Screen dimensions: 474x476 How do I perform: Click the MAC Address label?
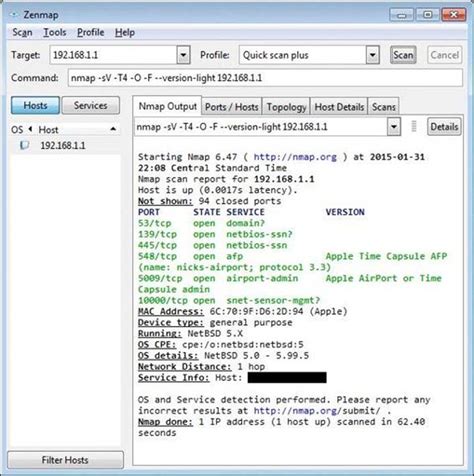tap(171, 311)
